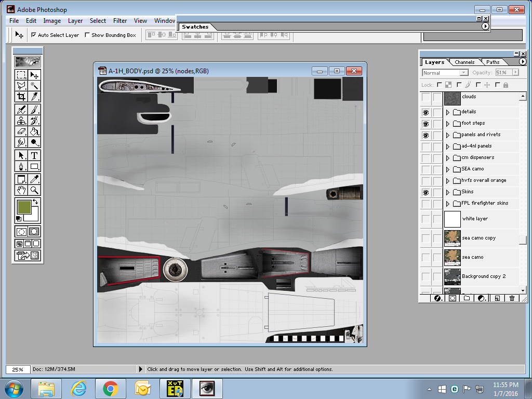Check the lock position box
The width and height of the screenshot is (532, 399).
[x=478, y=85]
